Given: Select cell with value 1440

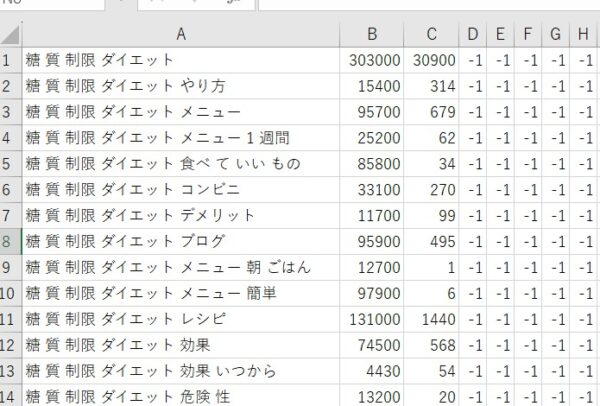Looking at the screenshot, I should click(431, 319).
